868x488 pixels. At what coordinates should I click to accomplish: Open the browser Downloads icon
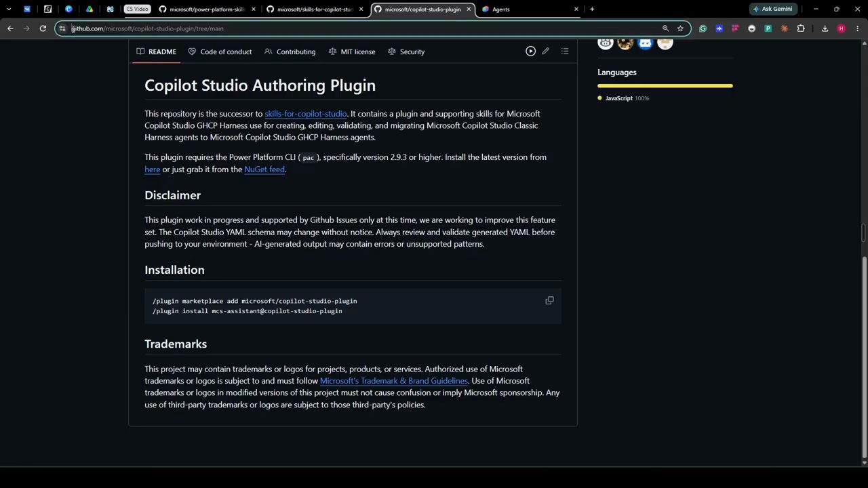point(825,28)
